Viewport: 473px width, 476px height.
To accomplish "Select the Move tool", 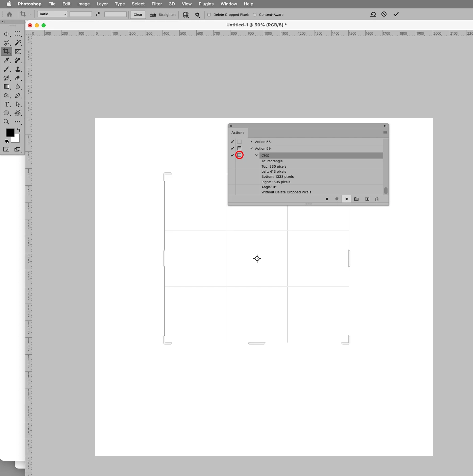I will [x=6, y=34].
